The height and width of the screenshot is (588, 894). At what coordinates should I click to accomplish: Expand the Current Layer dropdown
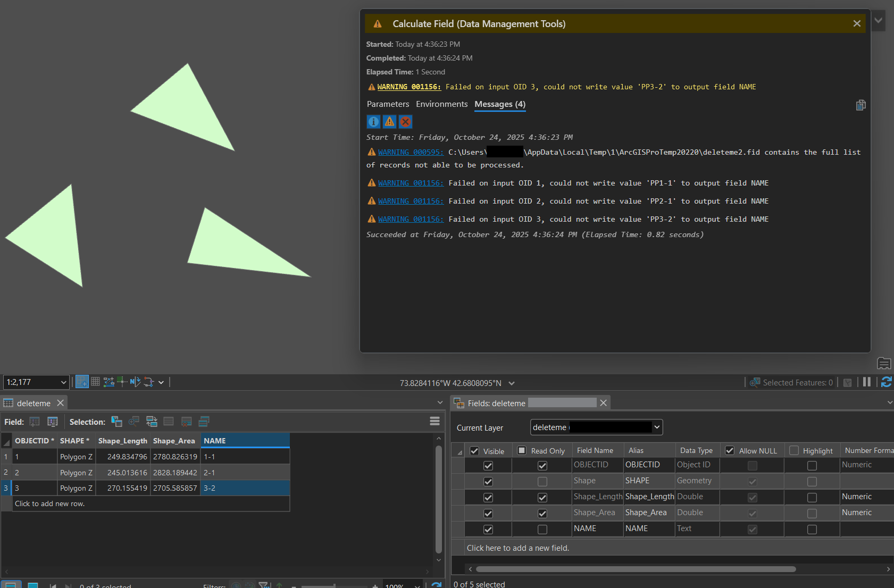657,427
